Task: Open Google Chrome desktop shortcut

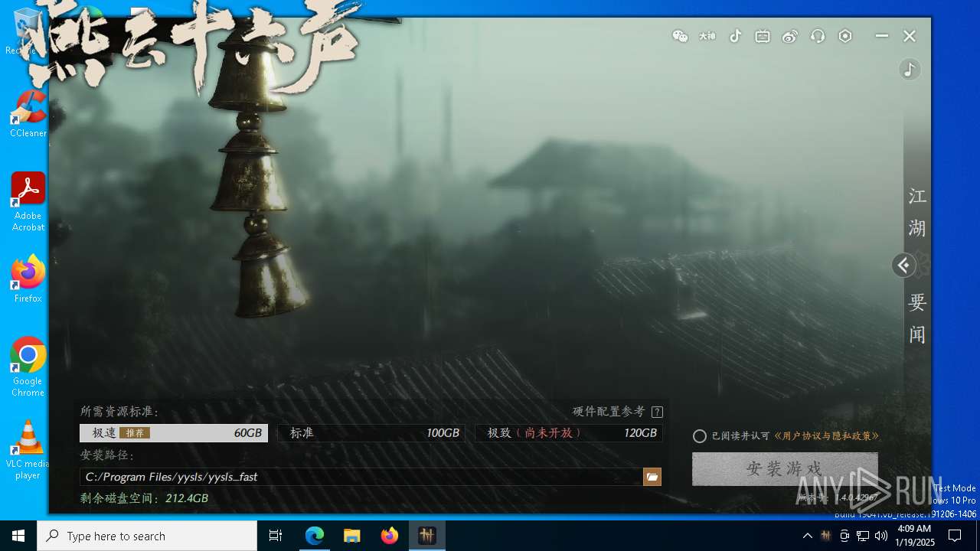Action: coord(28,367)
